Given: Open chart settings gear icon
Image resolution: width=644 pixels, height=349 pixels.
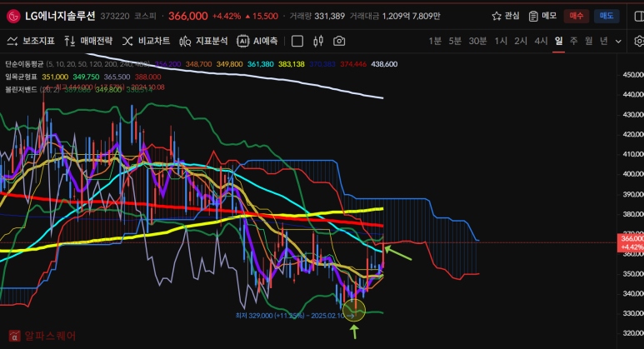Looking at the screenshot, I should (639, 41).
